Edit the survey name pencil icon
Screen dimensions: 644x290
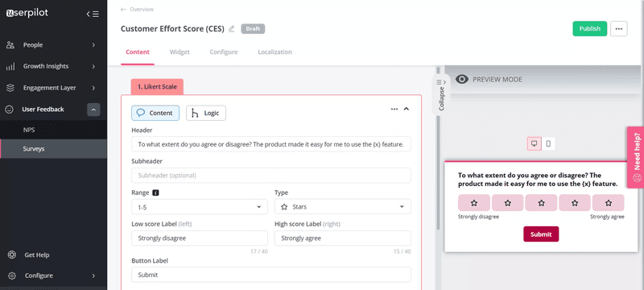point(232,29)
